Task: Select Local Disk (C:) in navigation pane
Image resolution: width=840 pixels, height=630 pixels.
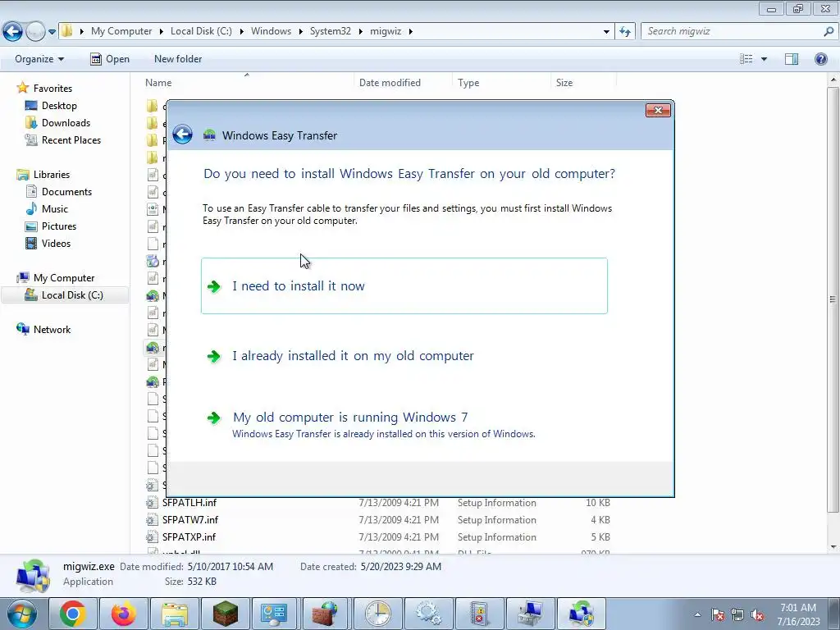Action: point(64,294)
